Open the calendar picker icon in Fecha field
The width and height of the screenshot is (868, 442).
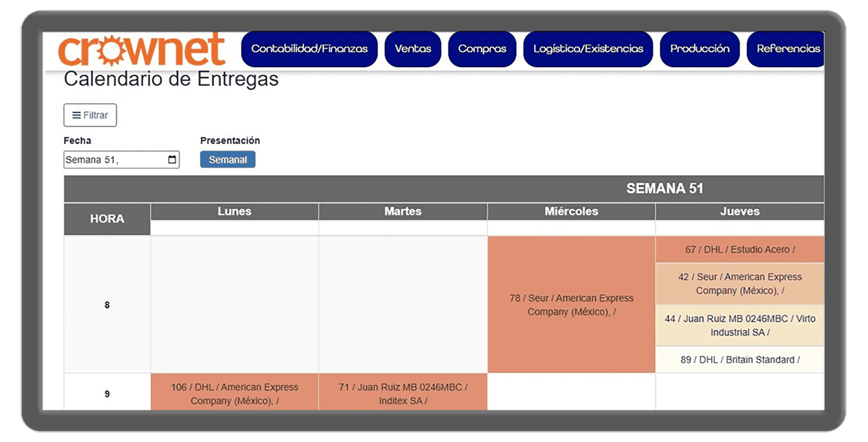pos(172,160)
